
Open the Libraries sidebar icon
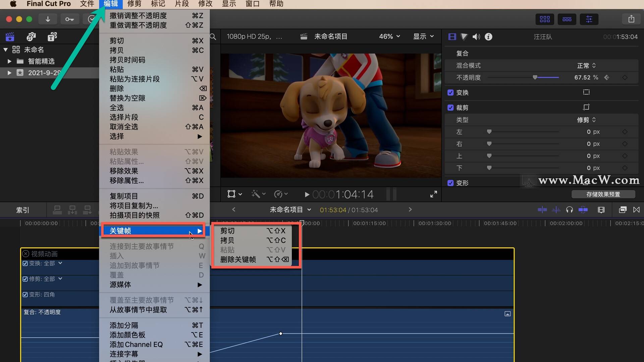[10, 37]
